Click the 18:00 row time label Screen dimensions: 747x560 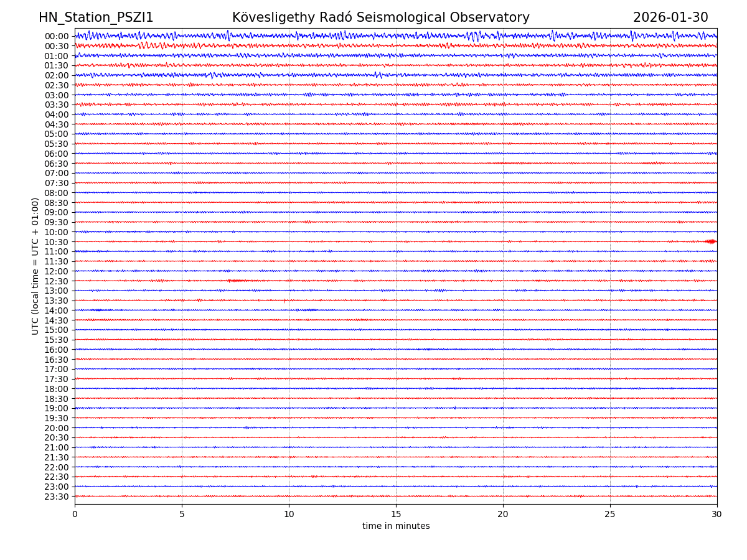56,389
